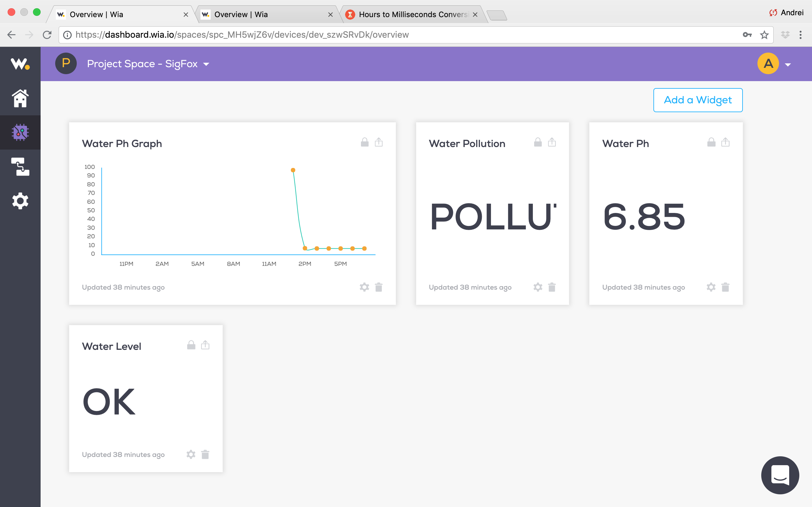Toggle the lock on the Water Level widget

point(191,345)
